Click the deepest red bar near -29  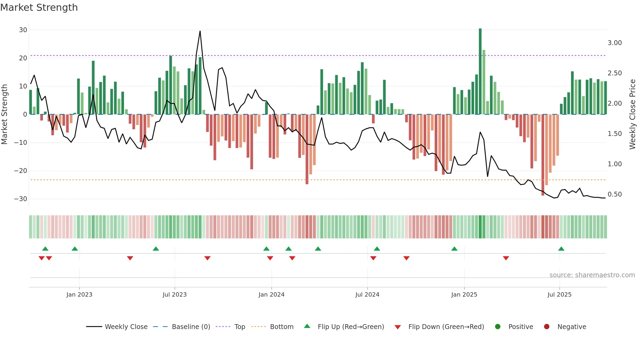point(543,155)
